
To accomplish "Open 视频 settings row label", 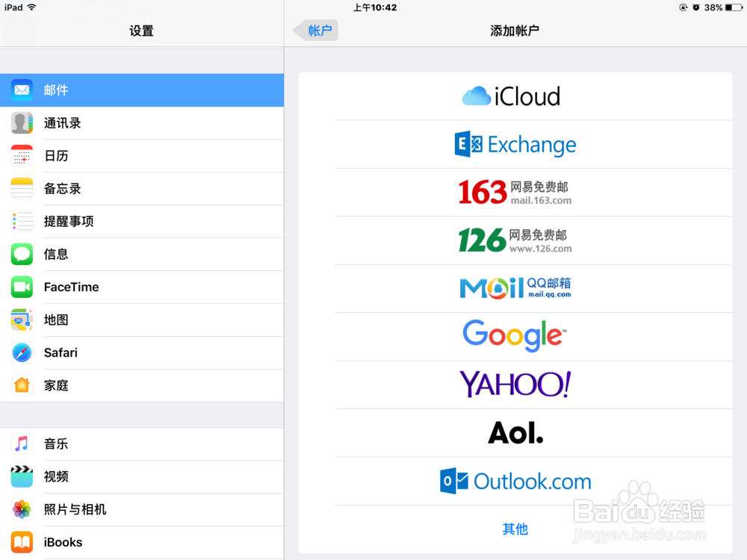I will point(56,476).
